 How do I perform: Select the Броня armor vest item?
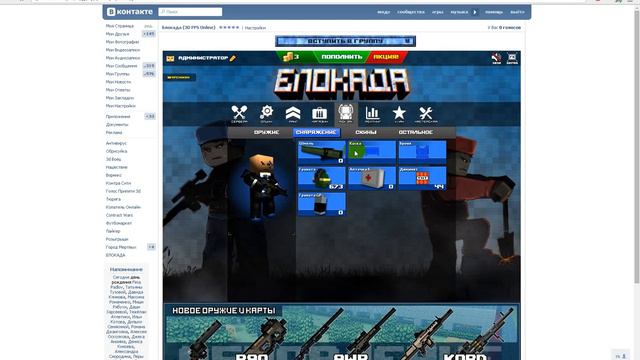[x=422, y=152]
